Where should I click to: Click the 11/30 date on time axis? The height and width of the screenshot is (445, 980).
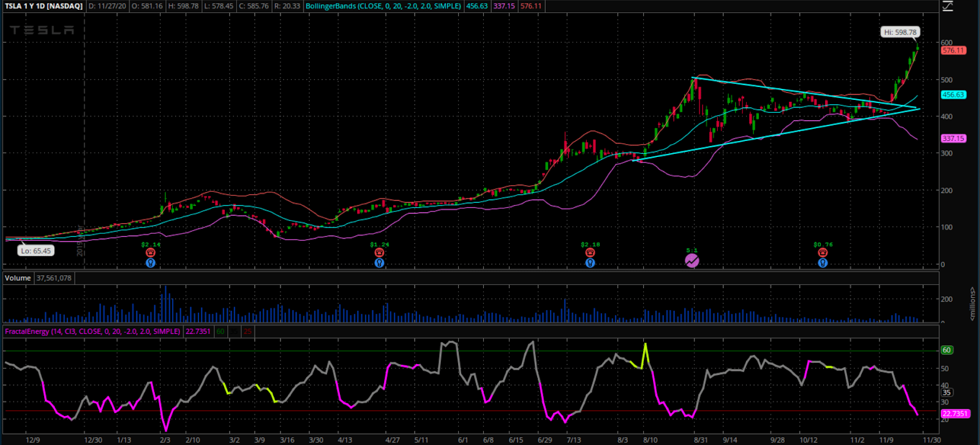pos(932,440)
